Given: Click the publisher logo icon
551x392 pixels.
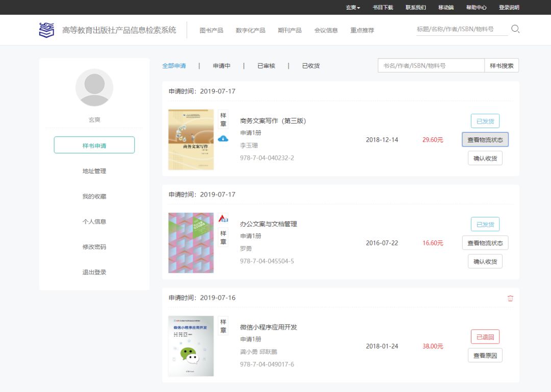Looking at the screenshot, I should coord(46,30).
